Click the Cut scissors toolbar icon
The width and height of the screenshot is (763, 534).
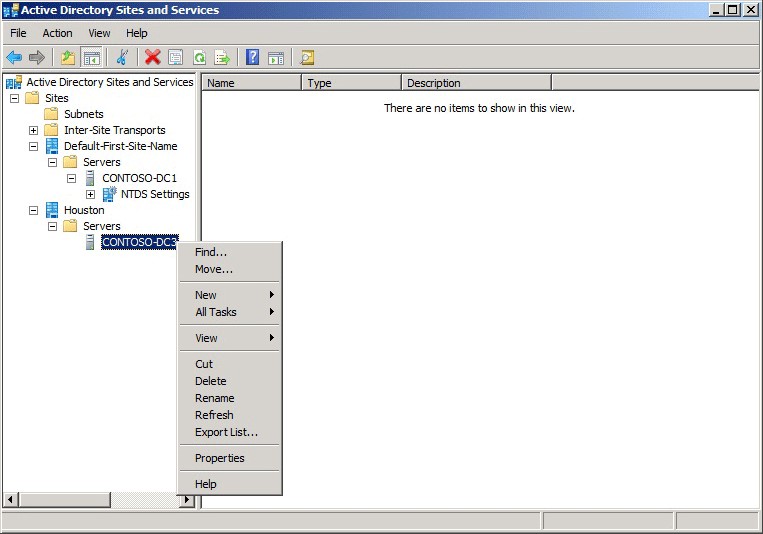click(x=123, y=58)
